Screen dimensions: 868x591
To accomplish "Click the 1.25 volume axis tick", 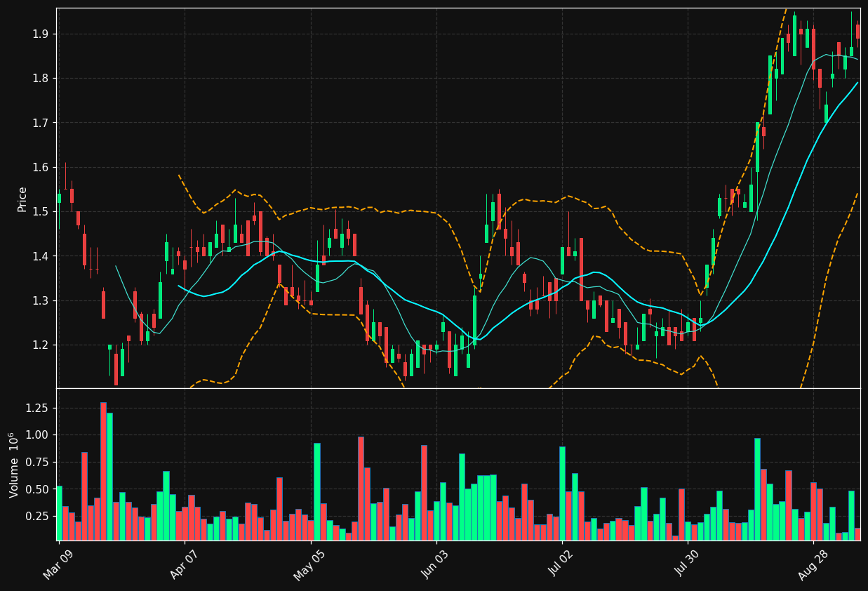I will coord(39,408).
